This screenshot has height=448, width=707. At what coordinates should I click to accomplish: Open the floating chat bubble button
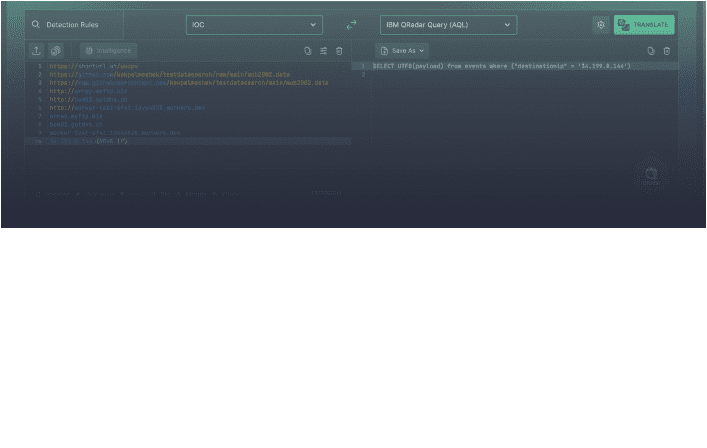pyautogui.click(x=652, y=175)
